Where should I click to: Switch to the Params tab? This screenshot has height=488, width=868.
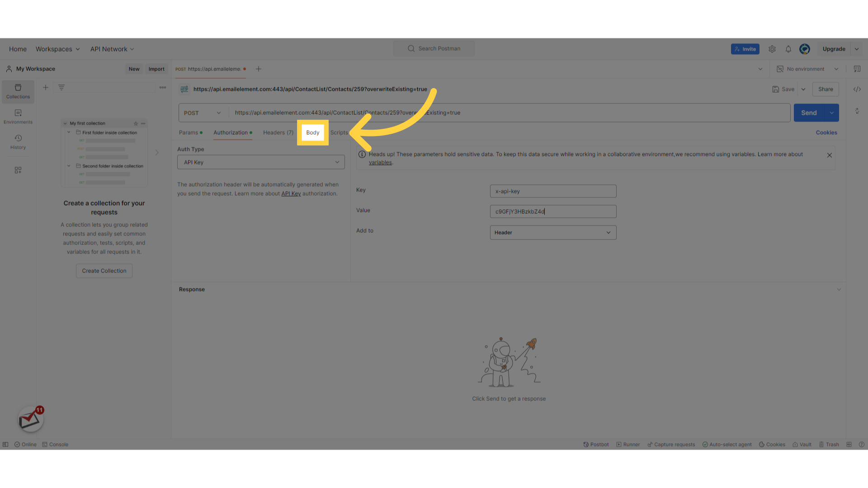click(190, 133)
